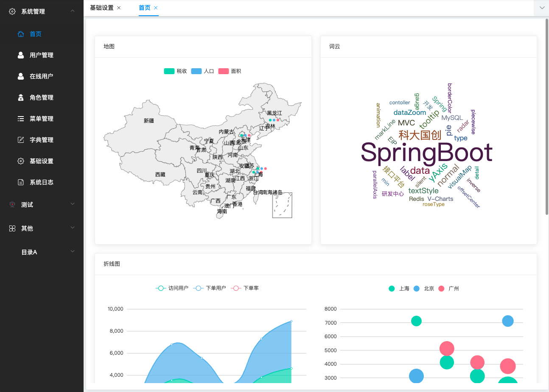Click MVC in the word cloud
549x392 pixels.
(406, 123)
